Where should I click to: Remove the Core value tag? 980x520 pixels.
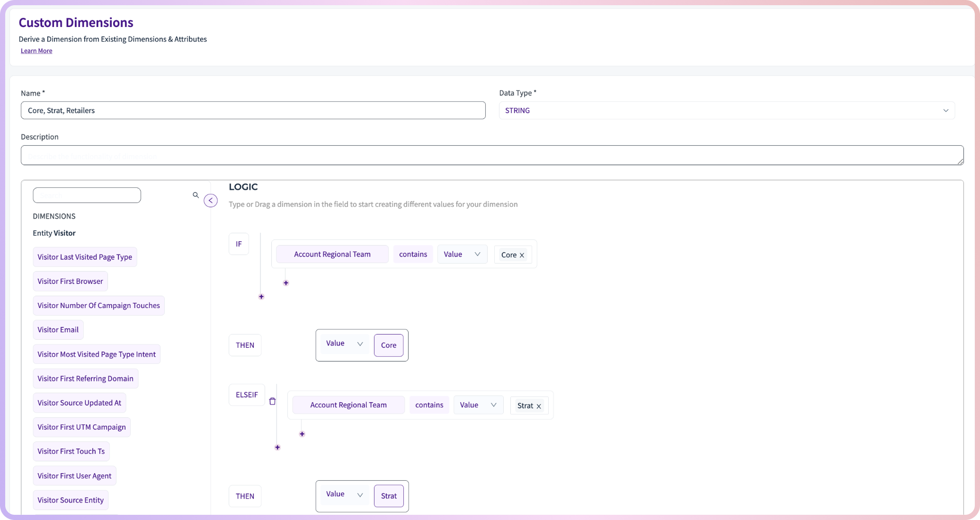pos(522,255)
